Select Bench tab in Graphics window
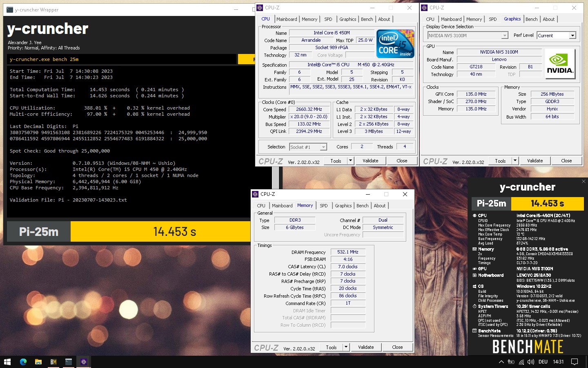Screen dimensions: 588x368 (531, 19)
